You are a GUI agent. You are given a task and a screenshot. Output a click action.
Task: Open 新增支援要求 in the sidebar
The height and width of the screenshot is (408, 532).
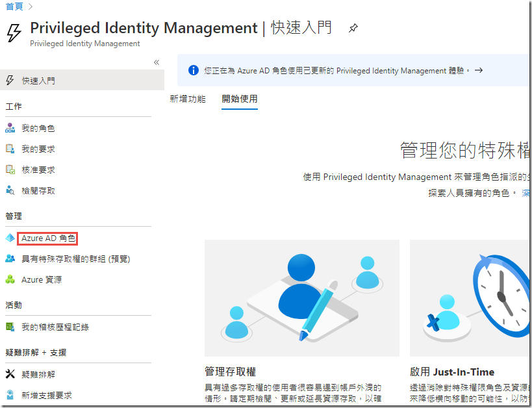coord(47,396)
